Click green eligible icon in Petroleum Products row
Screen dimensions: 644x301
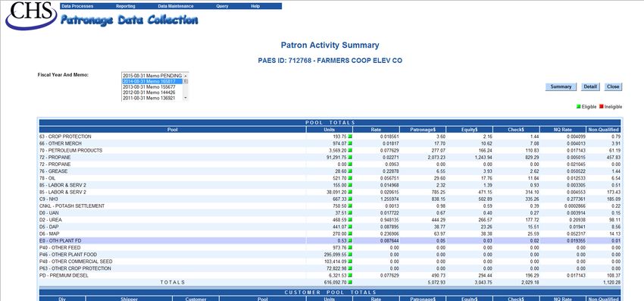point(350,150)
